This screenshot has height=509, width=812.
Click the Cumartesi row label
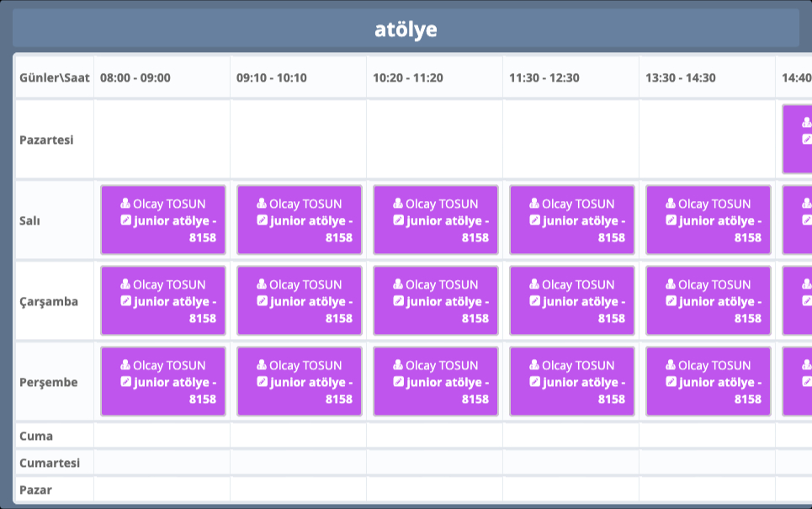coord(50,463)
